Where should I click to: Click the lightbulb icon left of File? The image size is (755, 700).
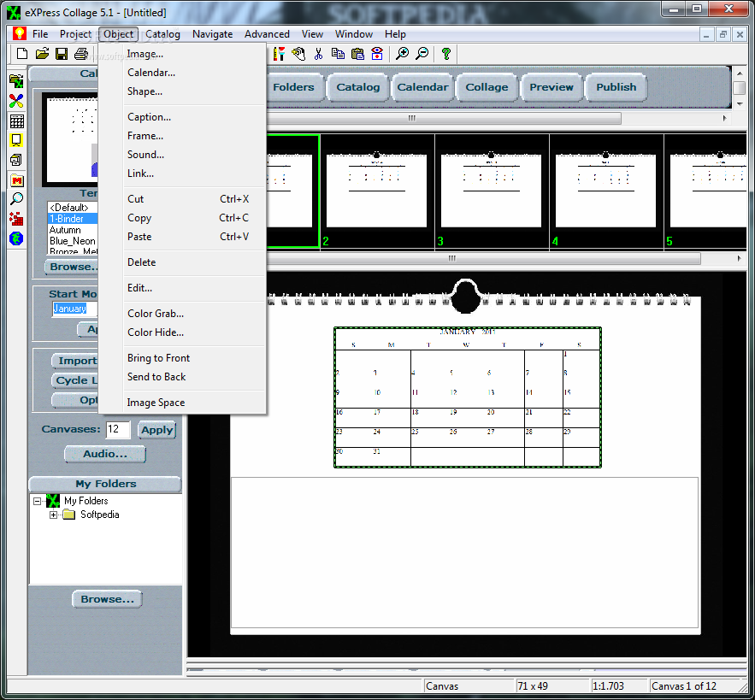[20, 33]
